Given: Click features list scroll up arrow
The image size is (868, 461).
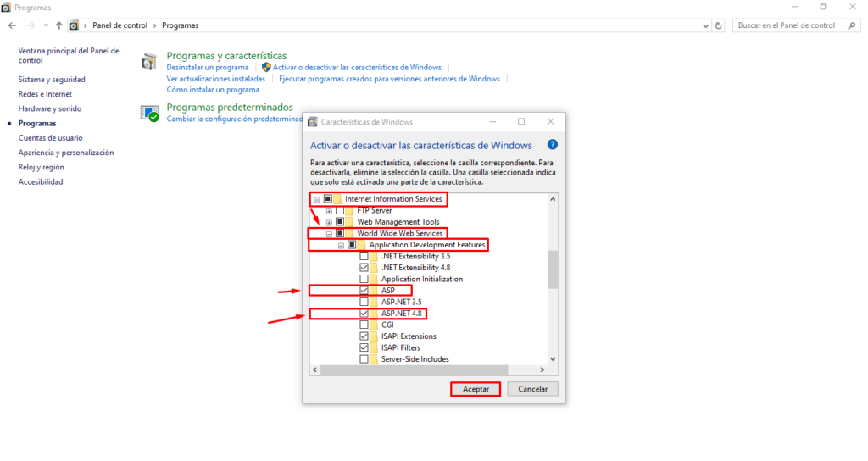Looking at the screenshot, I should [553, 199].
